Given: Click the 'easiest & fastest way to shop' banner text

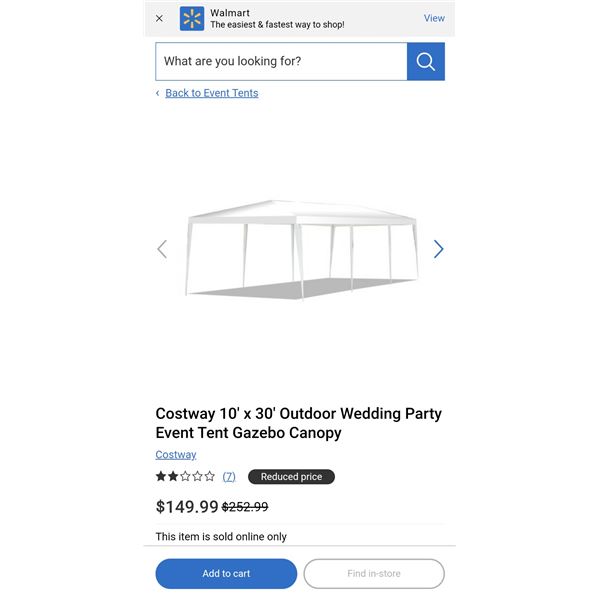Looking at the screenshot, I should point(277,25).
